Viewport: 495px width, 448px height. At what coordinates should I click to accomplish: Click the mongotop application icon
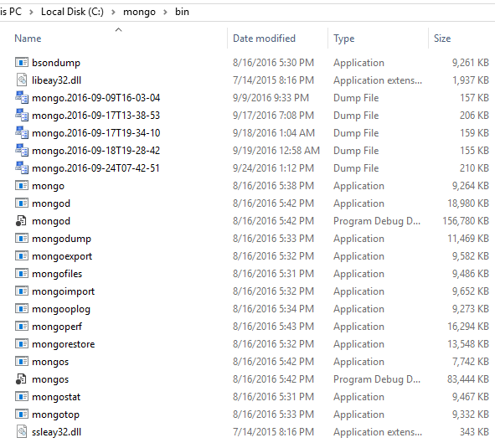(22, 414)
